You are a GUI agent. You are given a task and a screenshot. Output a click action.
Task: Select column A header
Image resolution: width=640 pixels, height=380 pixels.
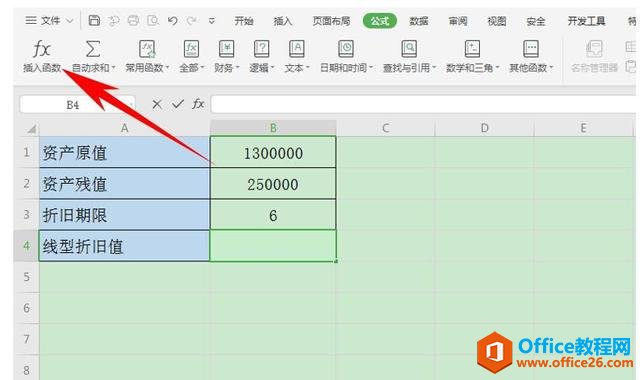pos(124,128)
